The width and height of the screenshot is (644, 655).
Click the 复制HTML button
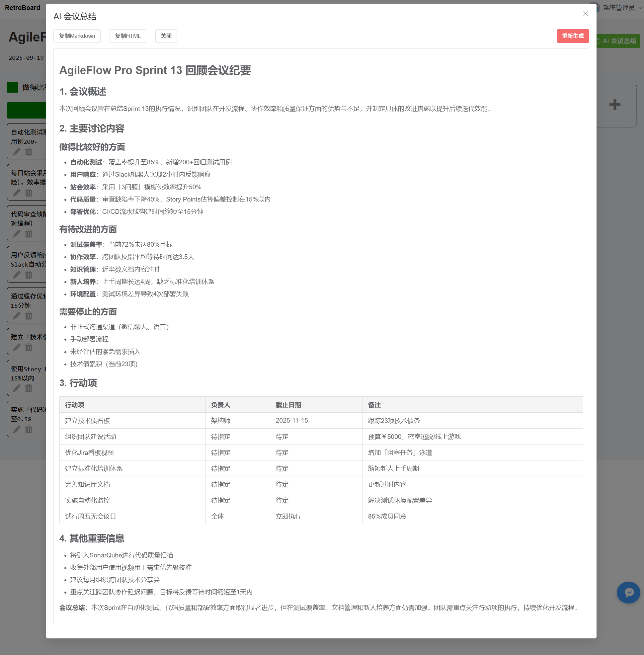pos(127,36)
